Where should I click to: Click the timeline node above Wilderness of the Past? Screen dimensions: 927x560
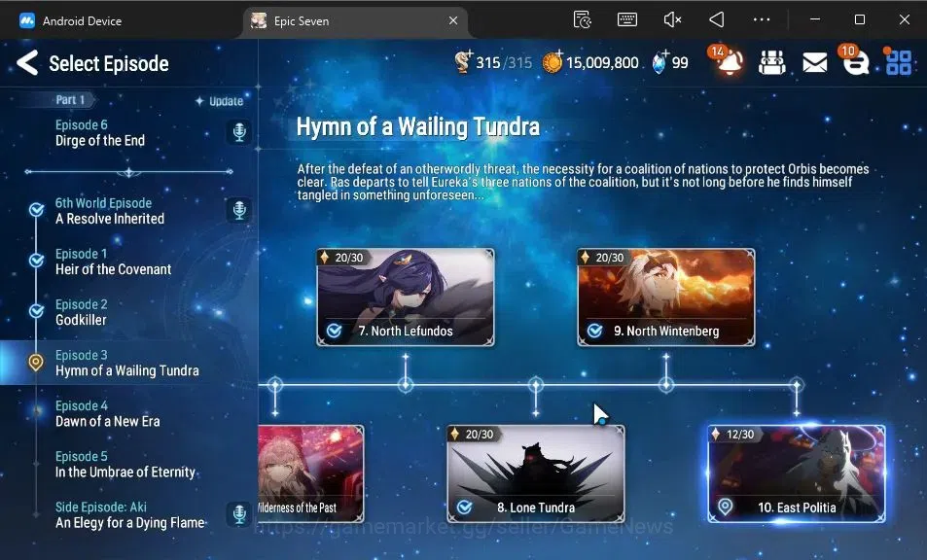click(275, 385)
